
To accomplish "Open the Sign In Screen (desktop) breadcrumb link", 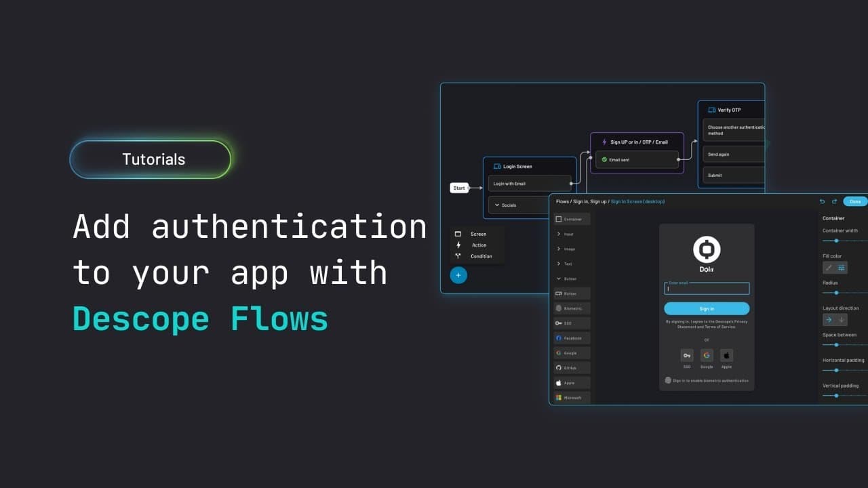I will pos(637,201).
